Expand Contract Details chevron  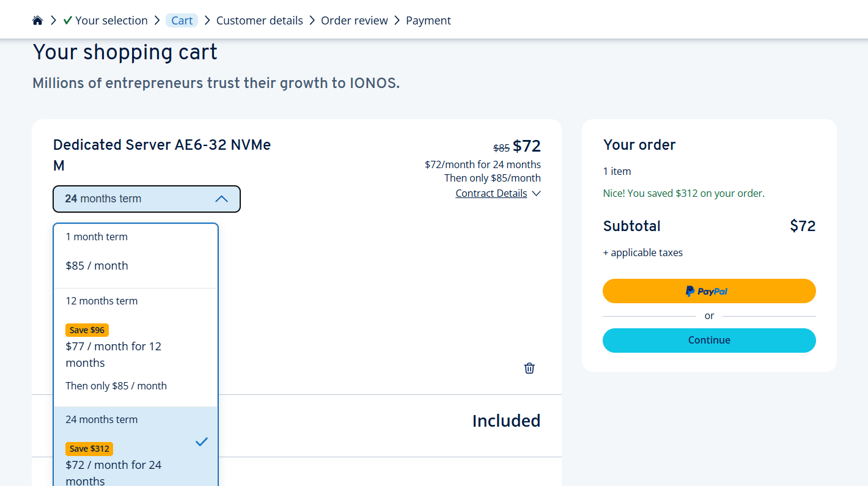[536, 194]
